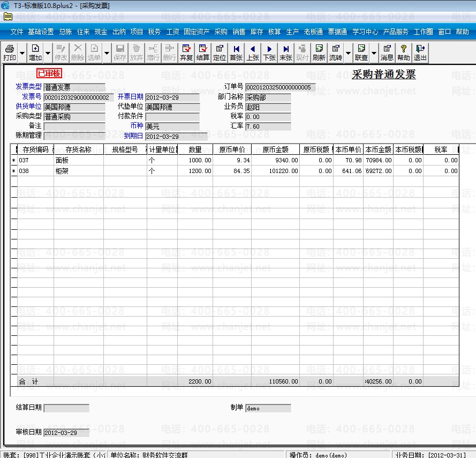476x458 pixels.
Task: Click the 修改 modify toolbar icon
Action: click(x=61, y=53)
